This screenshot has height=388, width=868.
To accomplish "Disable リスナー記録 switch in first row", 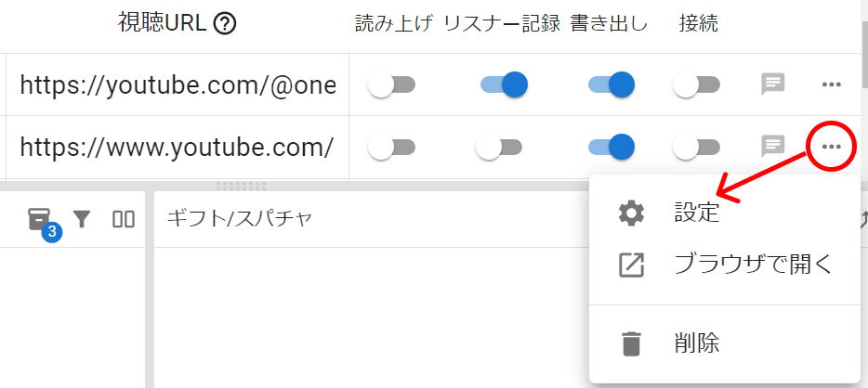I will click(x=504, y=85).
